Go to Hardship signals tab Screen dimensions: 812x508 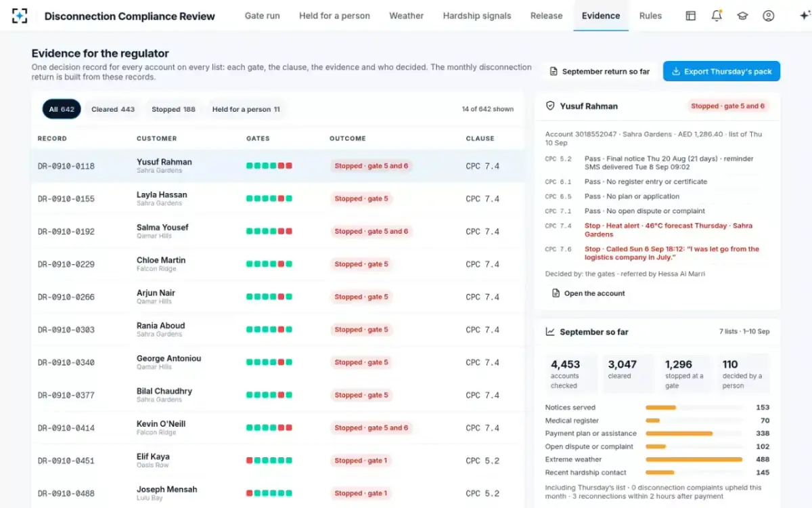click(x=477, y=16)
